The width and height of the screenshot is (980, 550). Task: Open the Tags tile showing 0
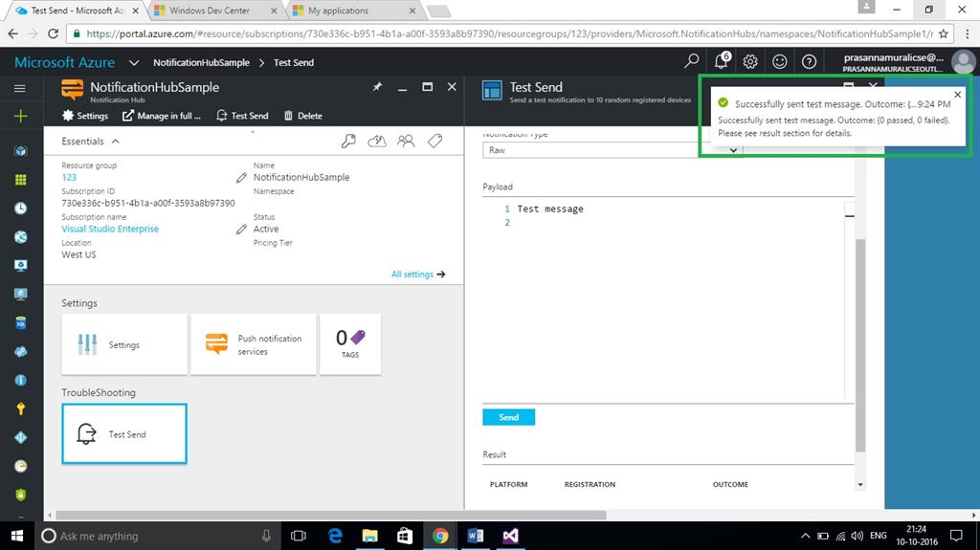pos(350,344)
